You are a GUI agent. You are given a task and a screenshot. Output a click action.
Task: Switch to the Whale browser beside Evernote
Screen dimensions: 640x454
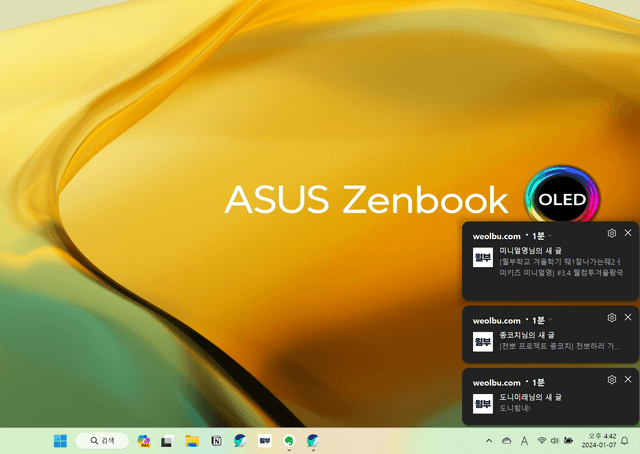[x=313, y=441]
